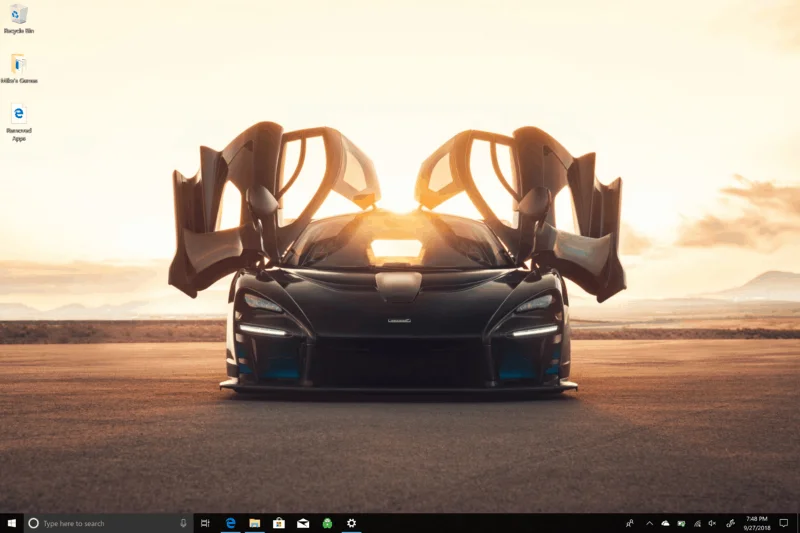Open File Explorer from the taskbar
The height and width of the screenshot is (533, 800).
point(255,523)
